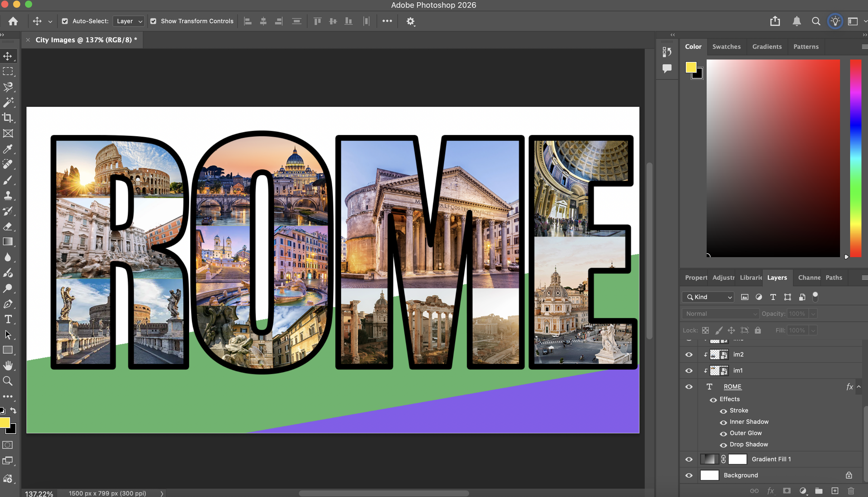Open the blend mode dropdown showing Normal
Image resolution: width=868 pixels, height=497 pixels.
point(720,313)
